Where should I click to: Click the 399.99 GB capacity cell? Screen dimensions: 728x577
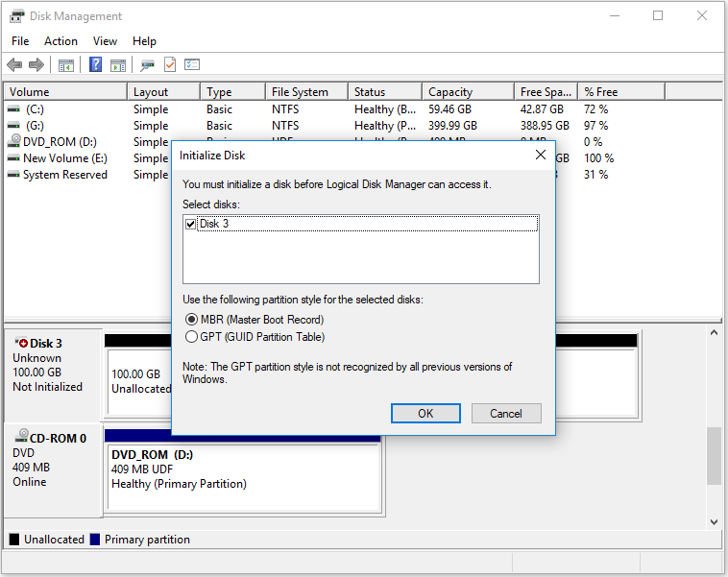click(x=452, y=126)
